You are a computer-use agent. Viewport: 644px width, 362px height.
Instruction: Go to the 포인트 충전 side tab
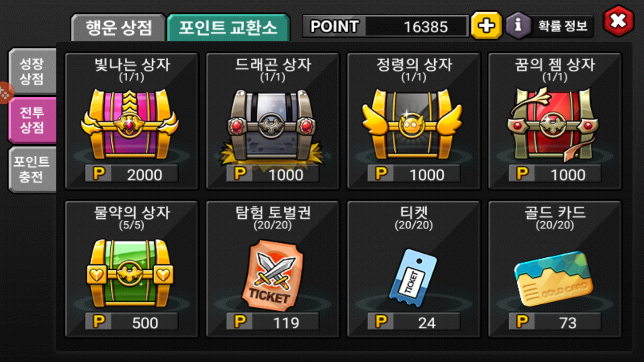click(x=32, y=169)
